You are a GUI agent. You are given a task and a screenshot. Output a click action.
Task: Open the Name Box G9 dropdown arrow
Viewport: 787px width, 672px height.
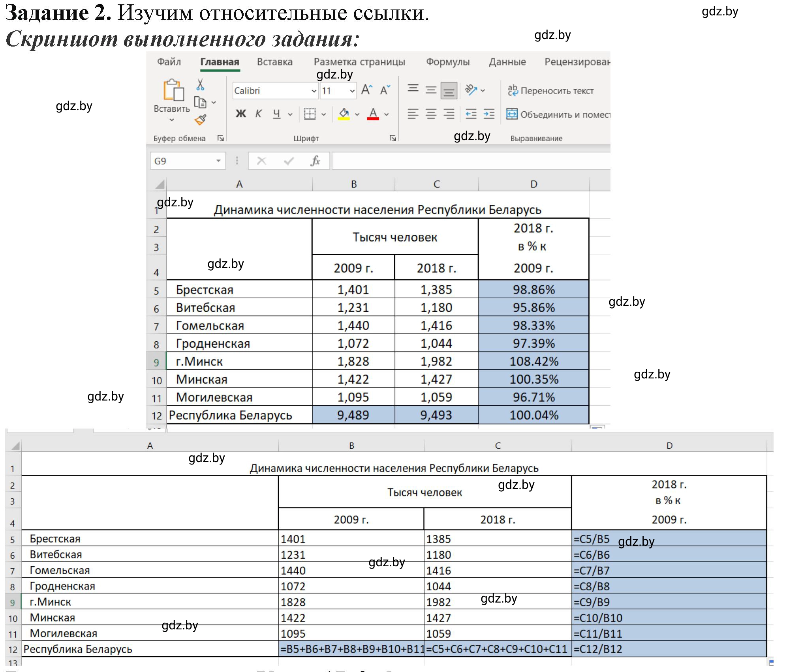pos(218,161)
